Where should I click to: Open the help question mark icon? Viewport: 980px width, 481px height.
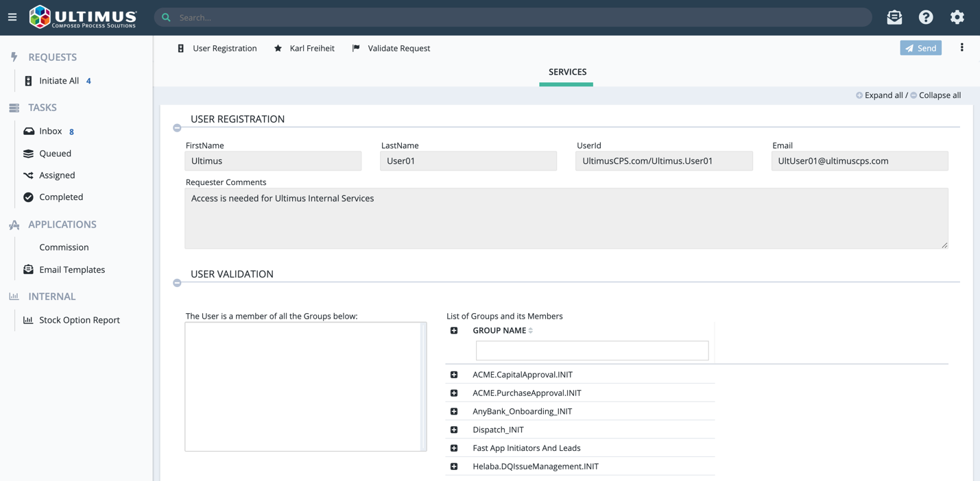point(926,17)
